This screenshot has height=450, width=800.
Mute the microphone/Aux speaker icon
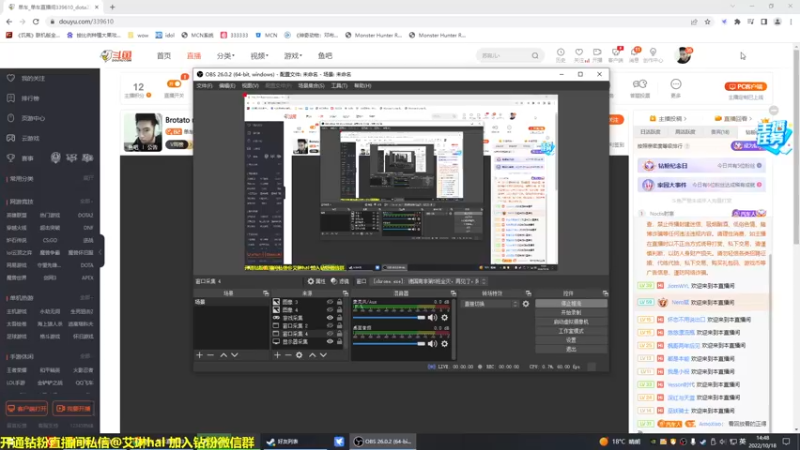tap(433, 318)
